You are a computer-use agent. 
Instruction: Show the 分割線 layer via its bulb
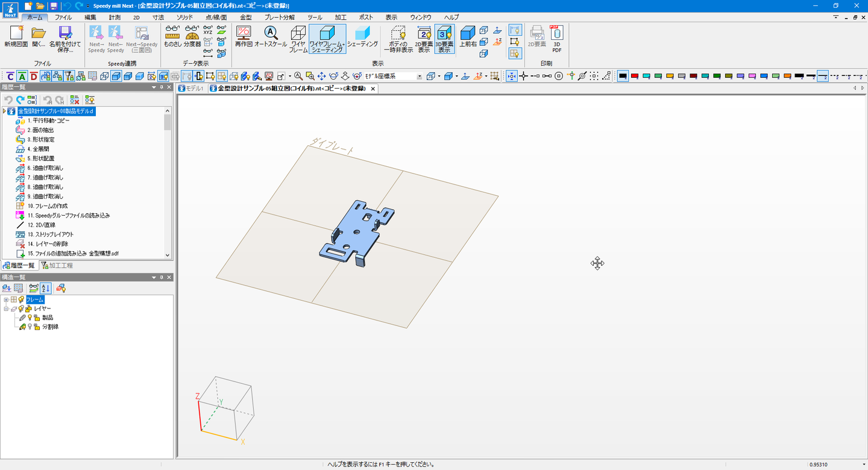[30, 327]
